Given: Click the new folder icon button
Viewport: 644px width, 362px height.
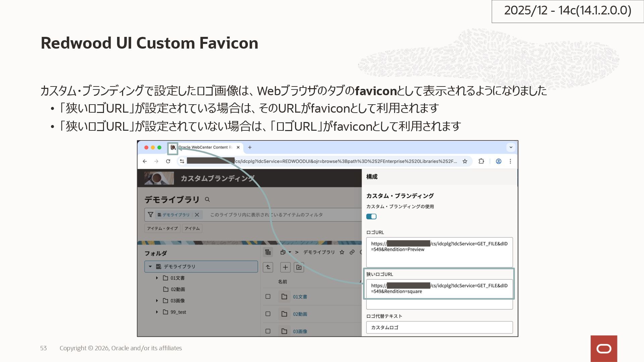Looking at the screenshot, I should point(299,267).
